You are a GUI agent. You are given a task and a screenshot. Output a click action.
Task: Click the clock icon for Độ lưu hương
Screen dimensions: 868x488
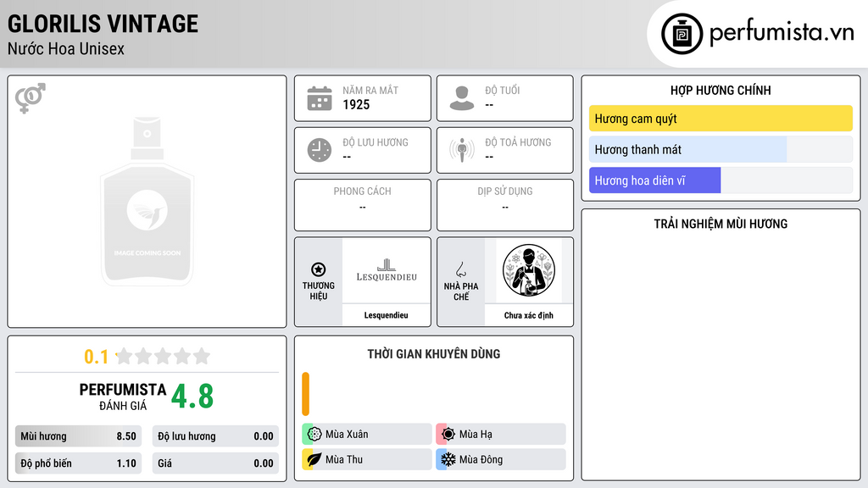320,150
